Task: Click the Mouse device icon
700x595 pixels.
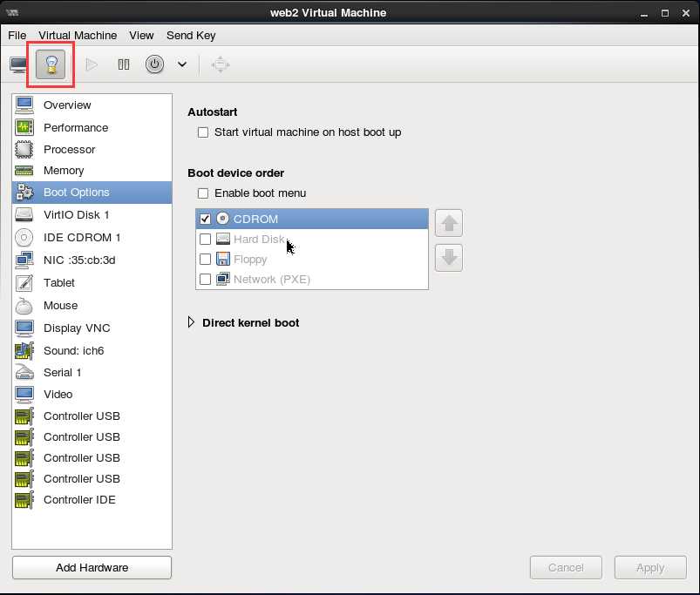Action: click(24, 306)
